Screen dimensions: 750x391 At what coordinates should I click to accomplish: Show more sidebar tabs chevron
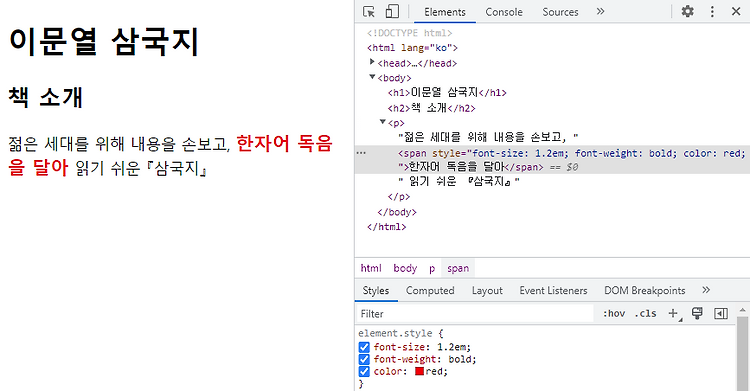coord(706,290)
